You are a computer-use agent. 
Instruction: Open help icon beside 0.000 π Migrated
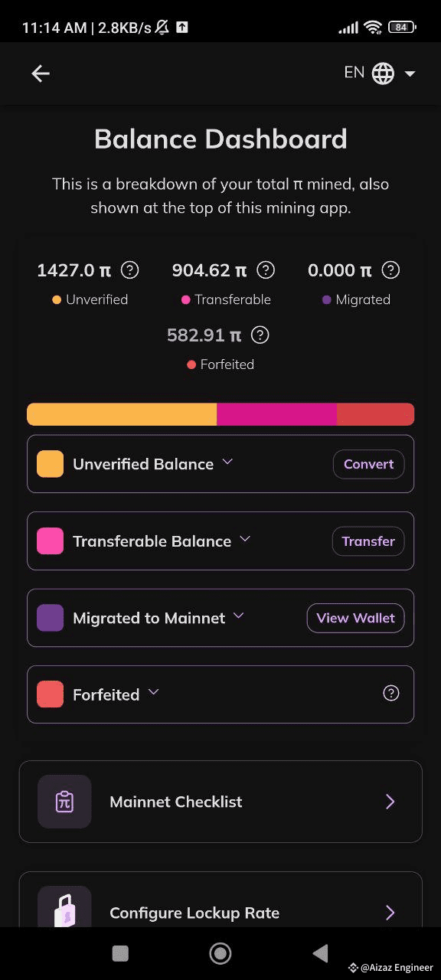click(390, 269)
